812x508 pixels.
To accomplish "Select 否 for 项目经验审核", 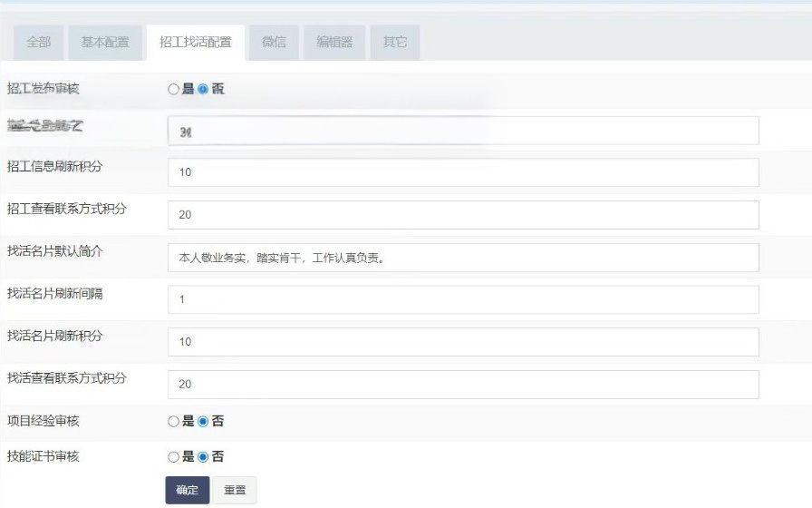I will pos(203,422).
